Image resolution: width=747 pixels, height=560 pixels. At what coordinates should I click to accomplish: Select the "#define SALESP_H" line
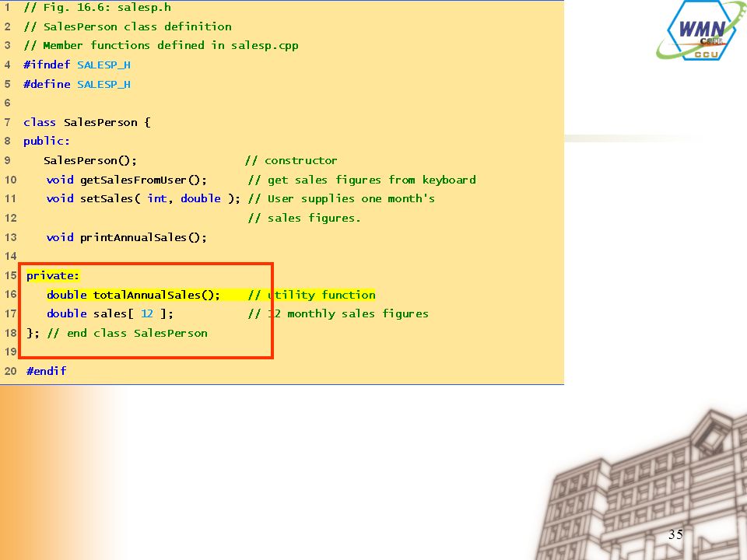point(77,84)
